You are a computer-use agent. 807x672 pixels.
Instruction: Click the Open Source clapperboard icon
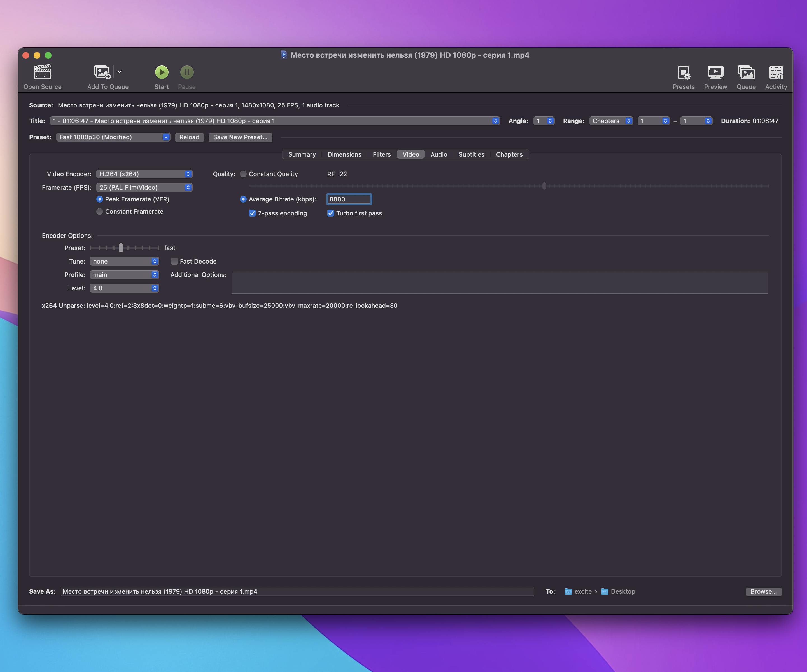(42, 72)
